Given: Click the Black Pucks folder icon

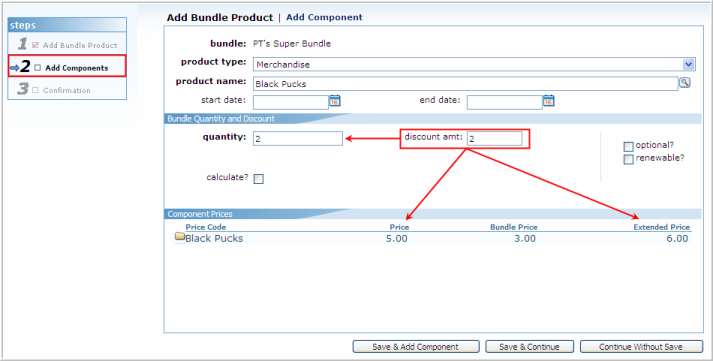Looking at the screenshot, I should 180,237.
